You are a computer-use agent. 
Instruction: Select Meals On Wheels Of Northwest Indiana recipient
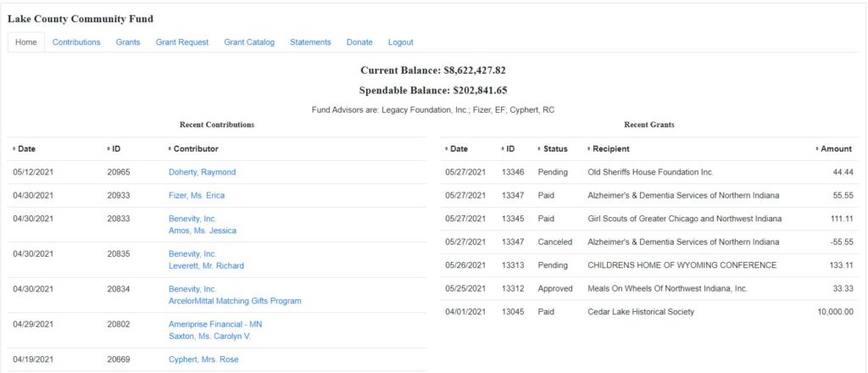click(x=668, y=288)
